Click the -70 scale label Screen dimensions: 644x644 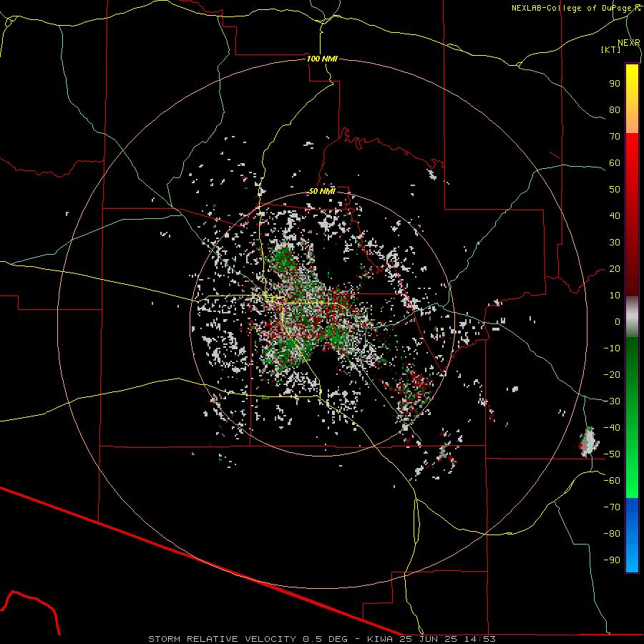612,507
